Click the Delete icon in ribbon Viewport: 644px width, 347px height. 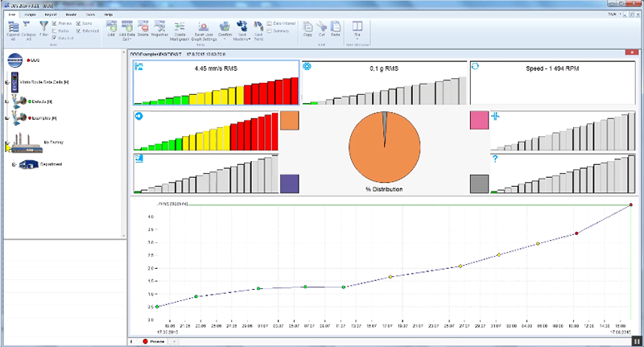coord(145,31)
